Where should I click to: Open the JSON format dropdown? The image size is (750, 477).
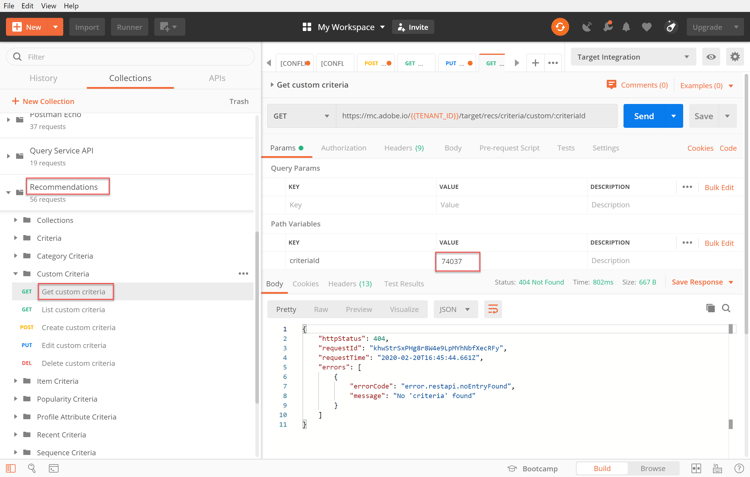(x=454, y=310)
